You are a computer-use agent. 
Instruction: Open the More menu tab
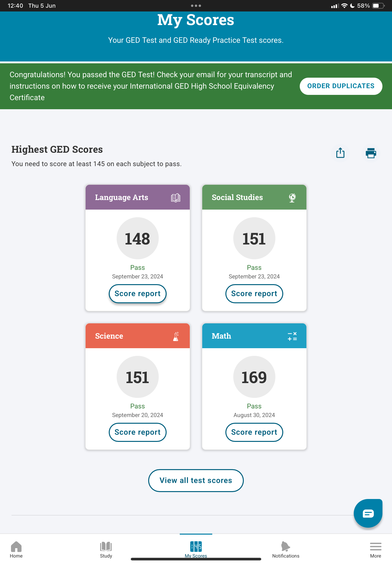(375, 549)
